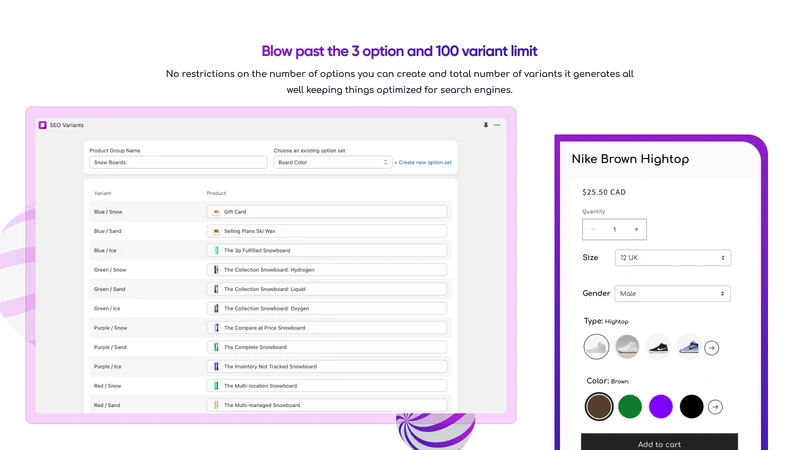
Task: Click the 3p Fulfilled Snowboard thumbnail icon
Action: coord(216,251)
